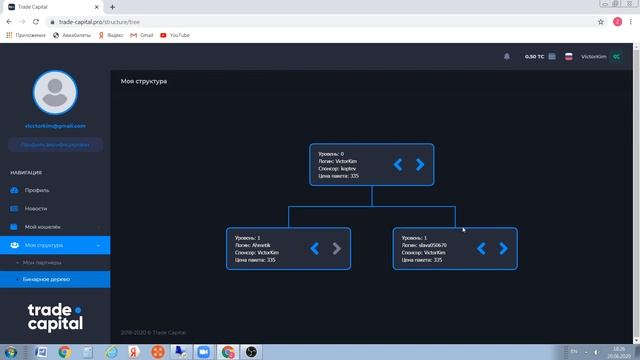
Task: Click left arrow in VictorKim node
Action: point(398,164)
